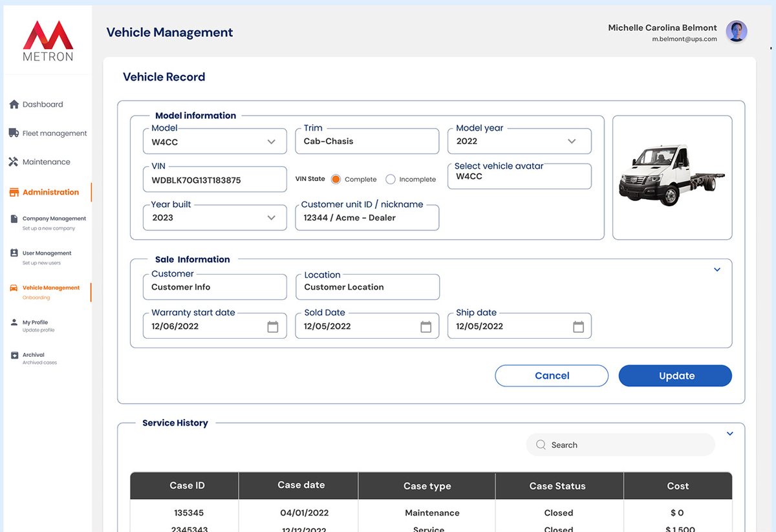The width and height of the screenshot is (776, 532).
Task: Open the Sold Date calendar icon
Action: pyautogui.click(x=426, y=327)
